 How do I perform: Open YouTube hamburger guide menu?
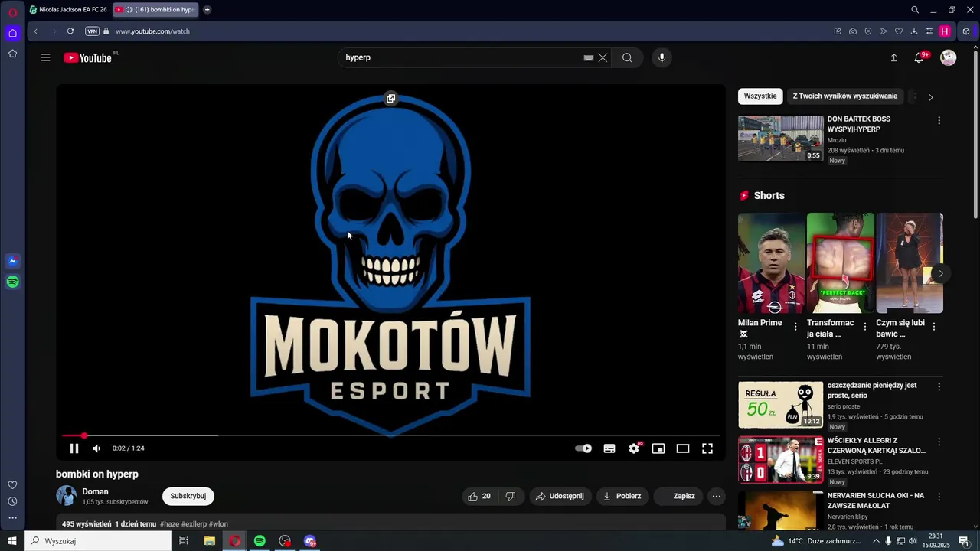coord(45,57)
